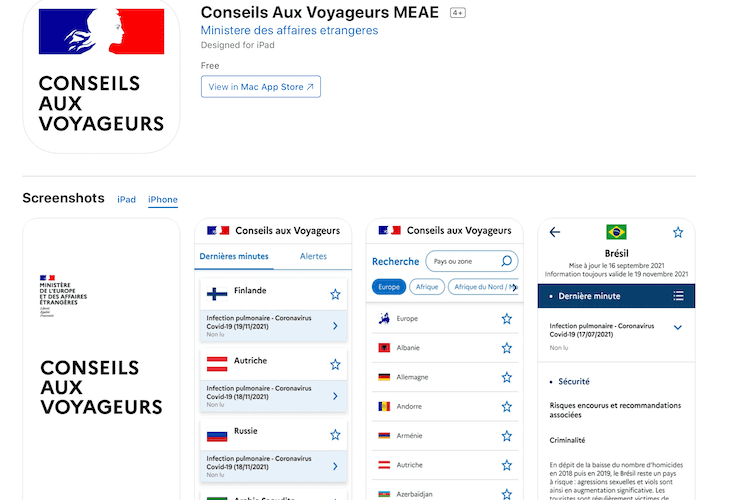Select the Europe filter chip
This screenshot has width=745, height=500.
(389, 287)
